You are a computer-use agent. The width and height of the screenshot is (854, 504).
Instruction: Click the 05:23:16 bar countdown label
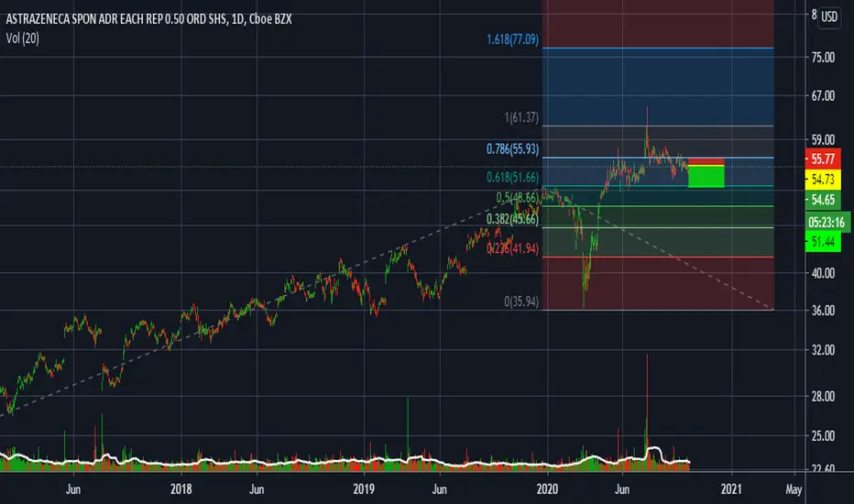coord(827,223)
